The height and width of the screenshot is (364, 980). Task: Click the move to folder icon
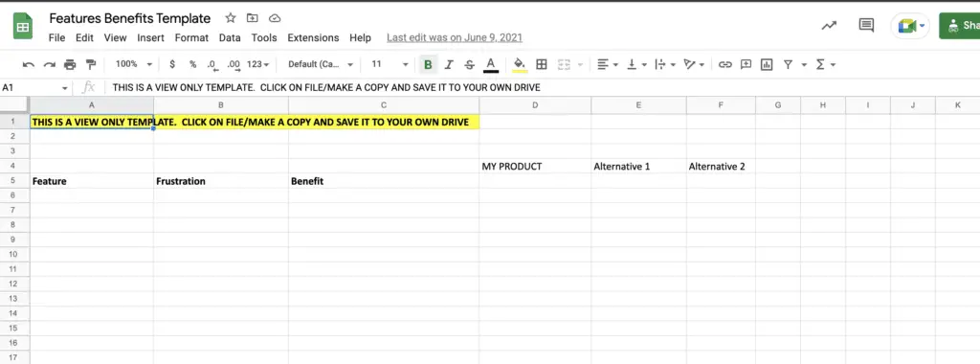tap(253, 18)
